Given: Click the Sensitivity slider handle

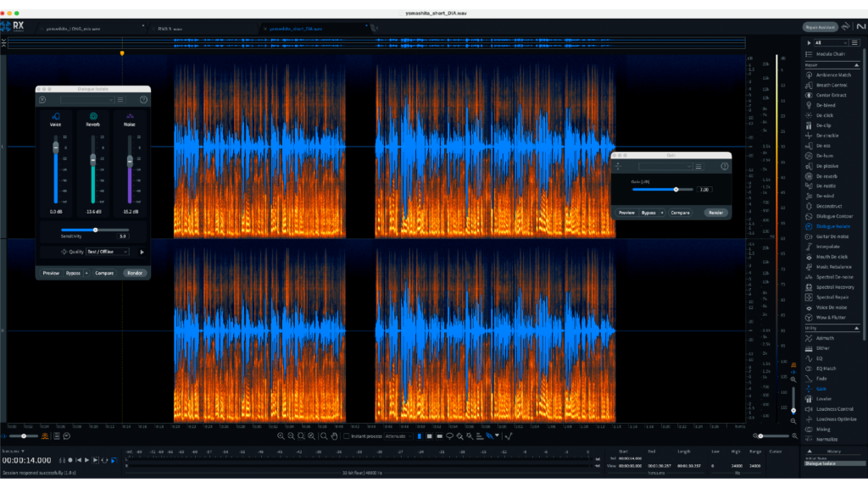Looking at the screenshot, I should pos(95,230).
